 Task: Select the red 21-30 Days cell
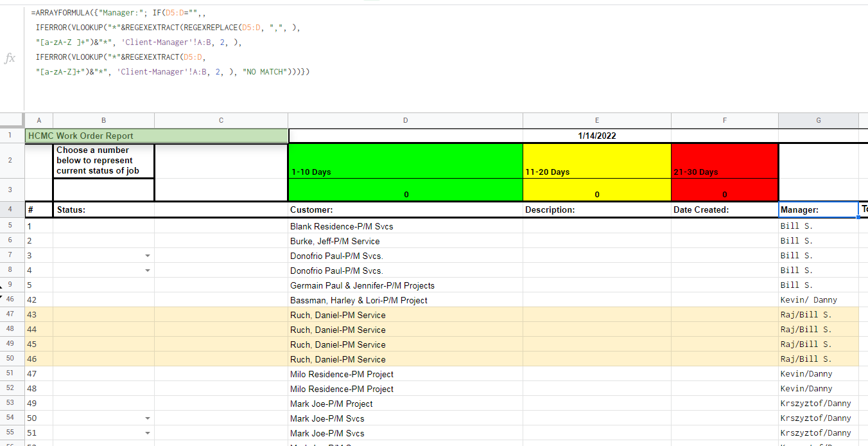point(725,161)
